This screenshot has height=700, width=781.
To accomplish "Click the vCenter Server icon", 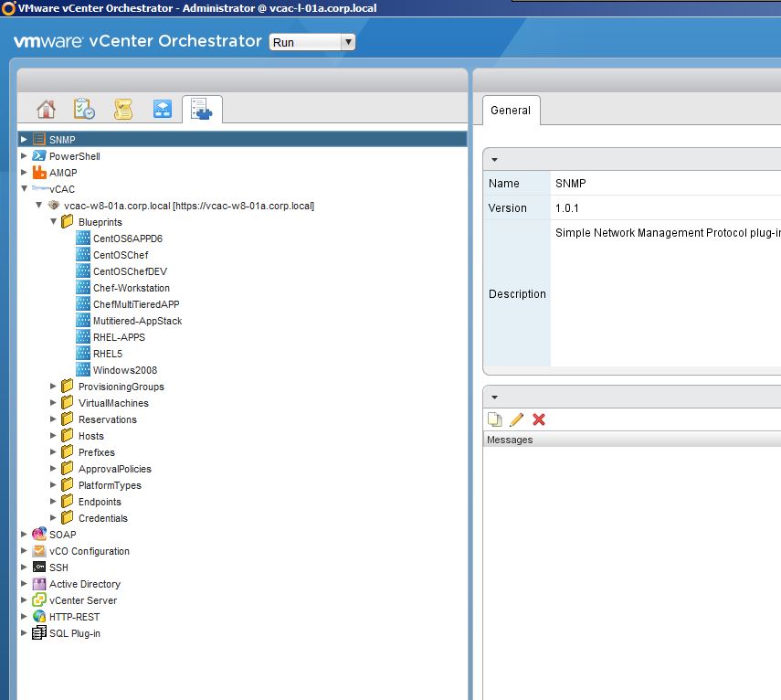I will 39,599.
